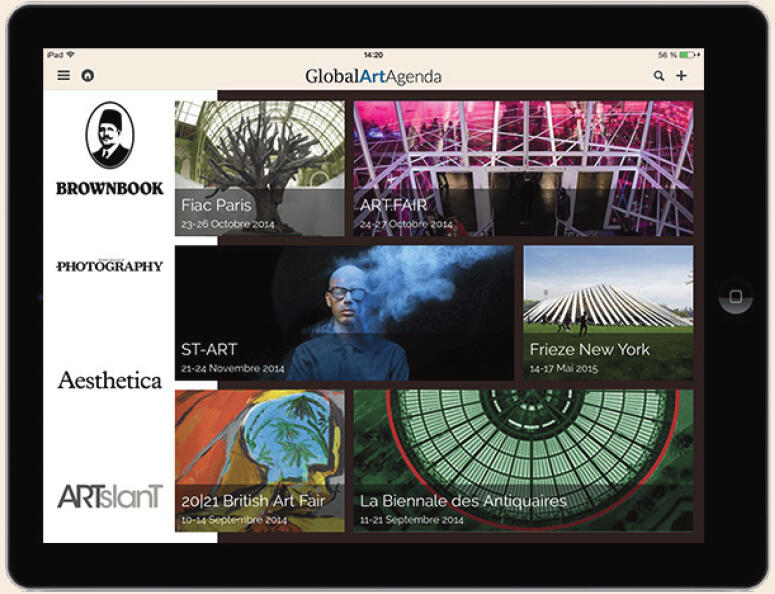Open La Biennale des Antiquaires tile
This screenshot has height=594, width=775.
(x=523, y=460)
